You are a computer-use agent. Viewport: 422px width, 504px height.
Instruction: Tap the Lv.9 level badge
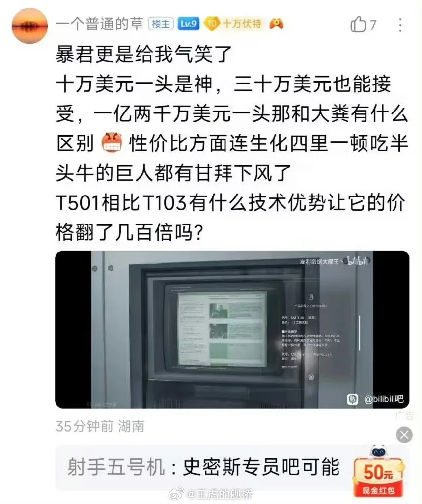click(x=188, y=24)
